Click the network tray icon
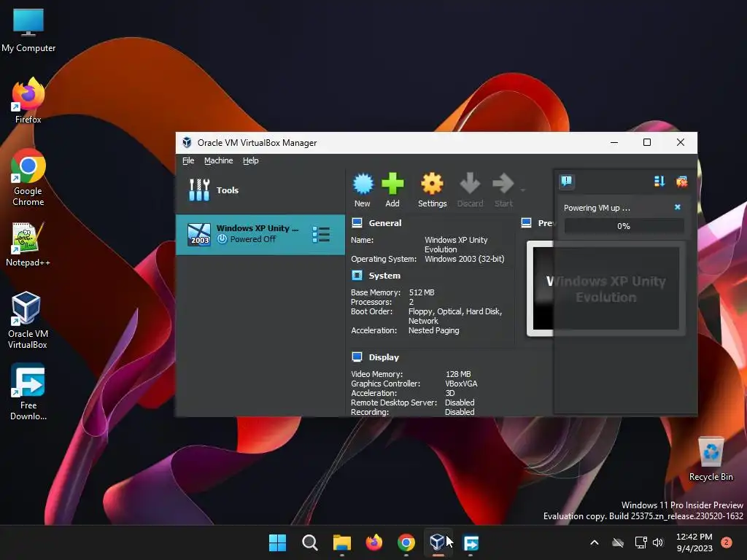The width and height of the screenshot is (747, 560). (x=640, y=542)
